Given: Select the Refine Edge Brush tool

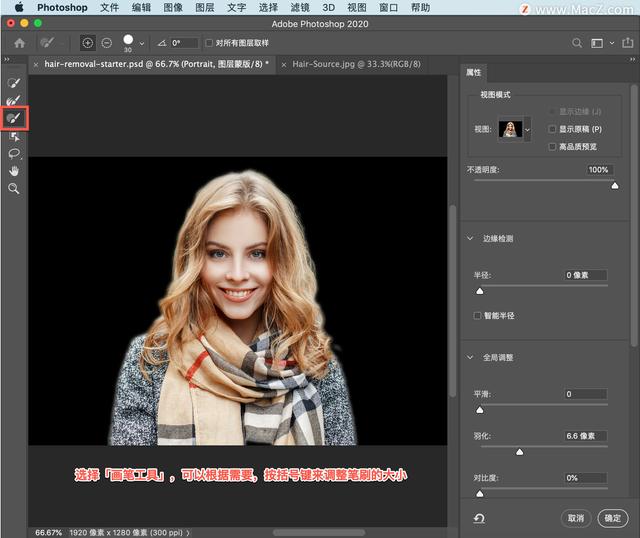Looking at the screenshot, I should 14,101.
